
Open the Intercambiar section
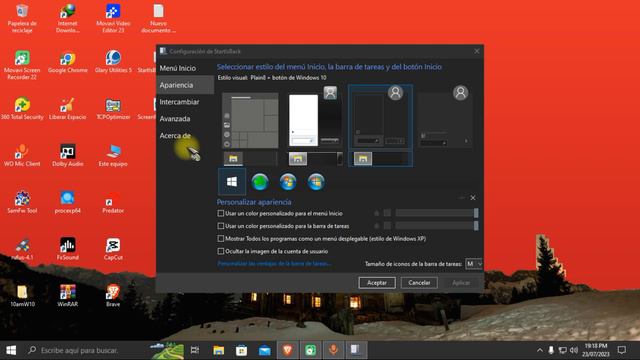click(x=179, y=102)
